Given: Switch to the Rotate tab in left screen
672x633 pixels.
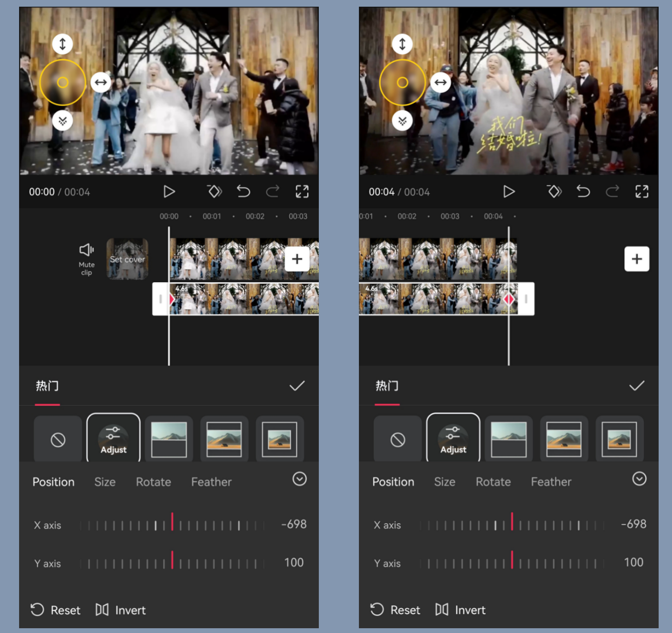Looking at the screenshot, I should (x=154, y=482).
